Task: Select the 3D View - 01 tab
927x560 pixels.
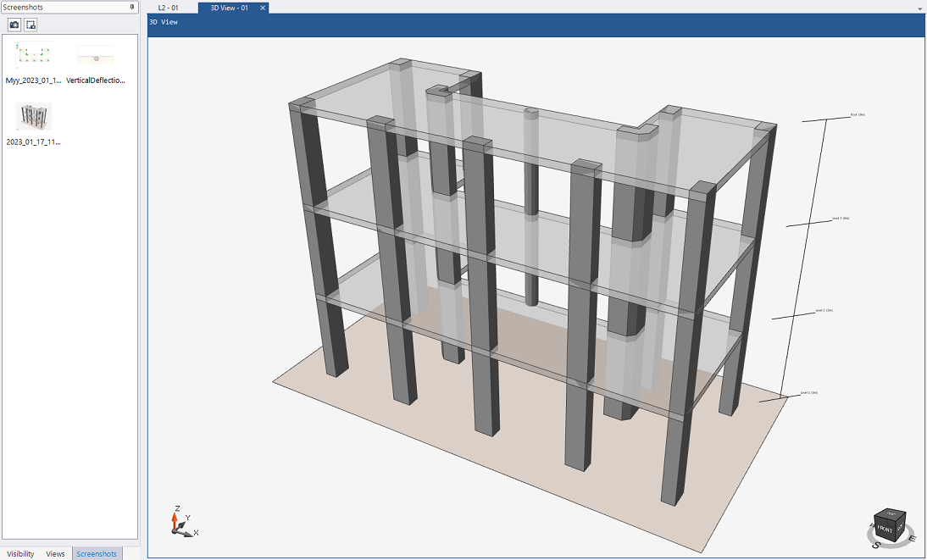Action: [229, 8]
